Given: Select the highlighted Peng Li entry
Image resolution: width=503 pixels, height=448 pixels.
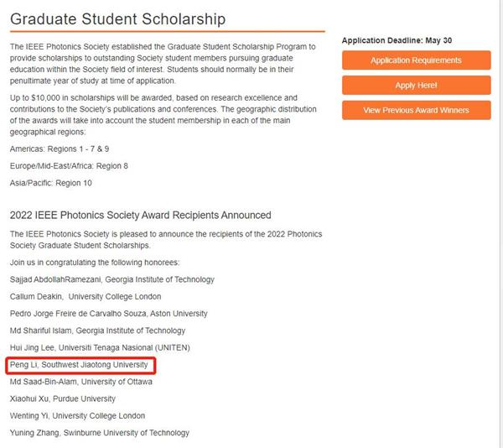Looking at the screenshot, I should [80, 365].
